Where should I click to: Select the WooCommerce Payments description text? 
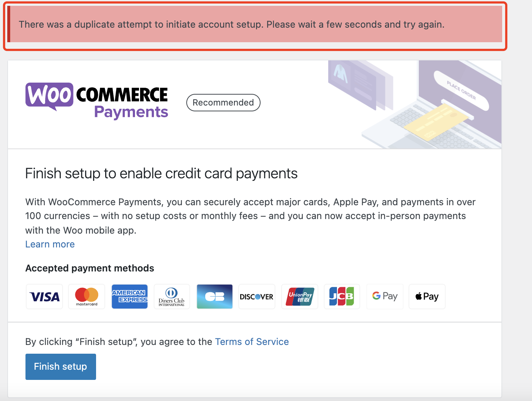(250, 216)
